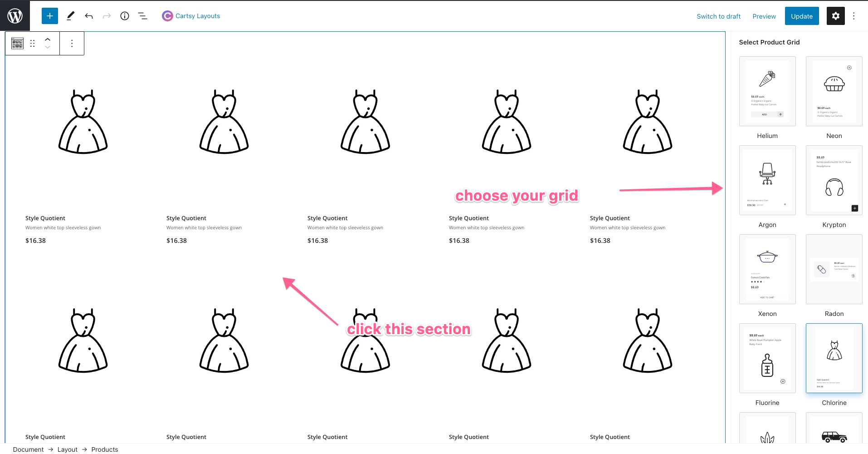
Task: Click the Krypton label text
Action: (834, 225)
